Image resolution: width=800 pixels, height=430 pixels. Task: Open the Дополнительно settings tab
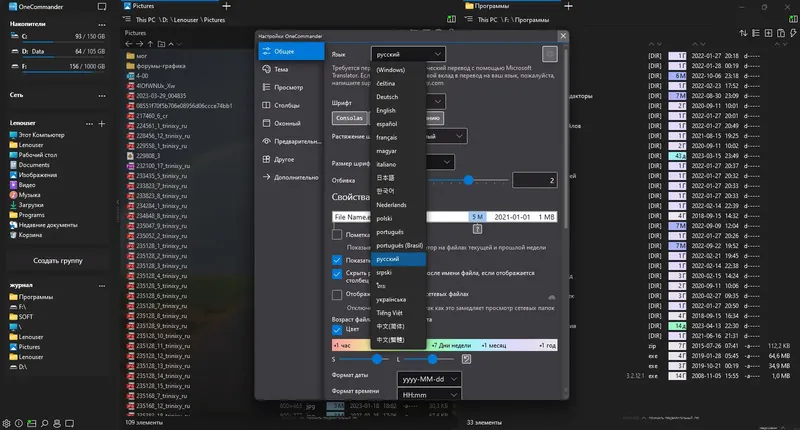291,178
